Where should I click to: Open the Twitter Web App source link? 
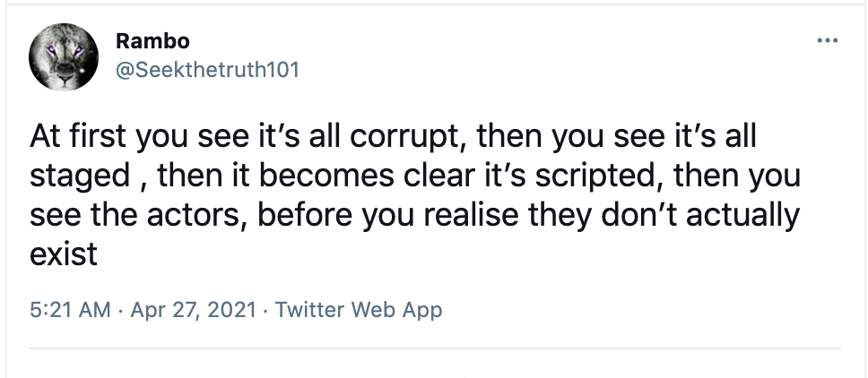(359, 310)
